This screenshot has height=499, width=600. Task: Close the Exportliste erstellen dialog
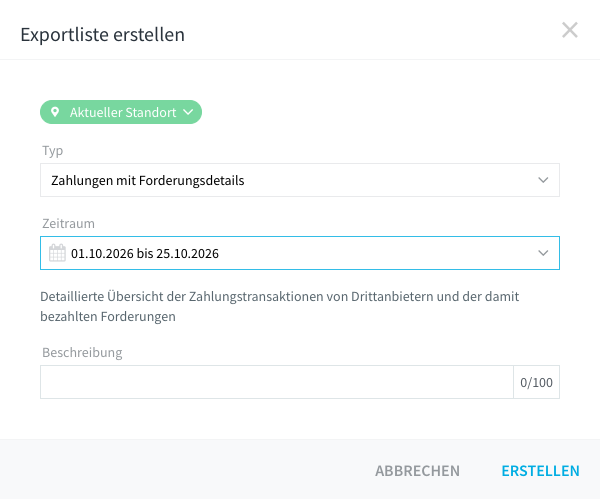(570, 30)
